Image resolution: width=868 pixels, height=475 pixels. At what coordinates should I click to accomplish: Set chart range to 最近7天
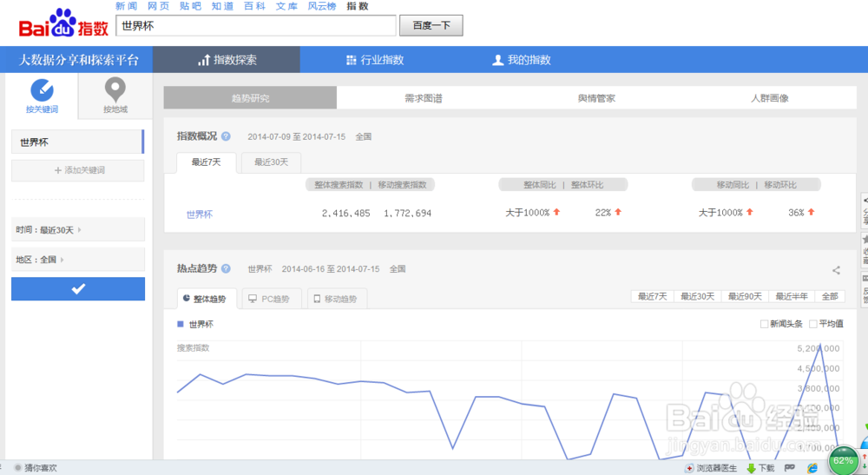(x=652, y=297)
